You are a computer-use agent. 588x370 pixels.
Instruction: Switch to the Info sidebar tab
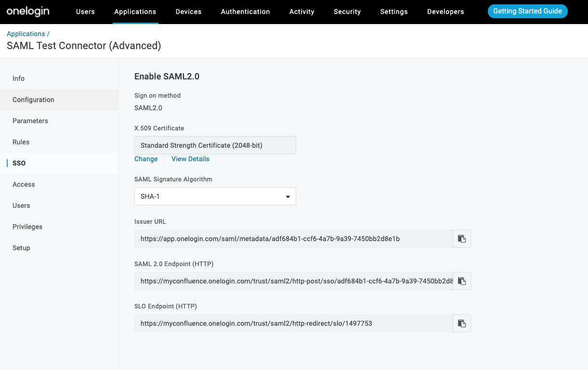pos(59,78)
